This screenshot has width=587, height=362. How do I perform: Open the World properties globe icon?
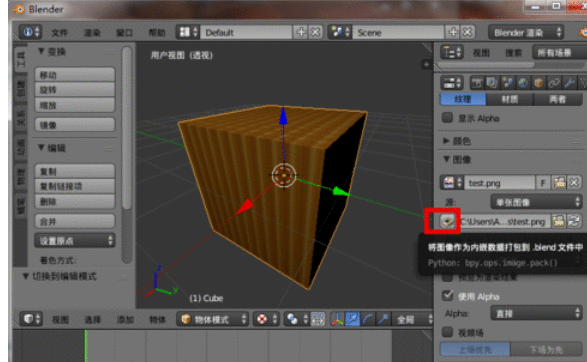pyautogui.click(x=523, y=83)
